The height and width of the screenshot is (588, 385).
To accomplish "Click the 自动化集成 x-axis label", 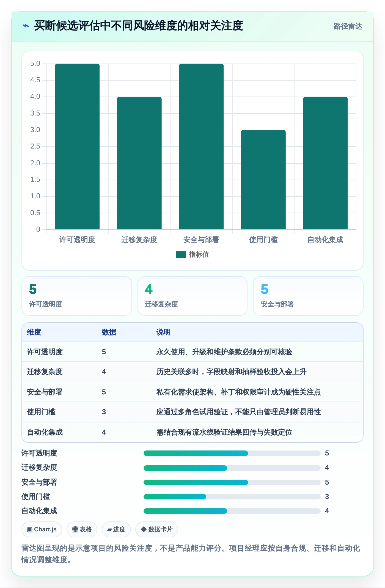I will (325, 240).
